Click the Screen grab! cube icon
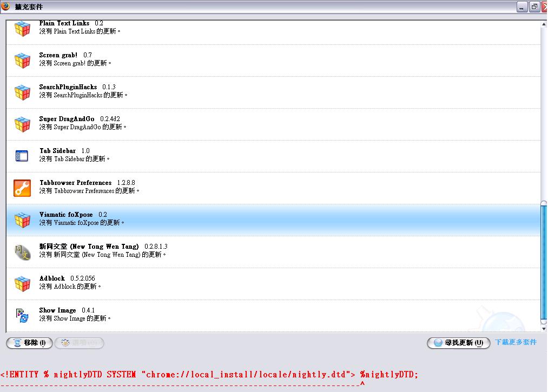 (22, 61)
